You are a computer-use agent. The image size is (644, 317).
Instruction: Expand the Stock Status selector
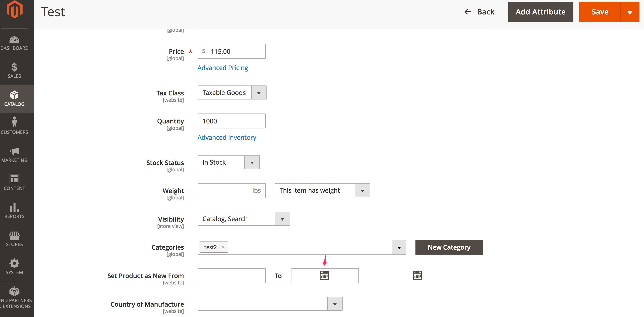[x=252, y=162]
